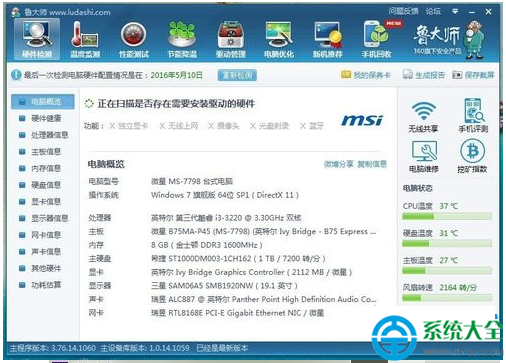This screenshot has width=506, height=363.
Task: Click the 重新检测 rescan button
Action: tap(237, 75)
